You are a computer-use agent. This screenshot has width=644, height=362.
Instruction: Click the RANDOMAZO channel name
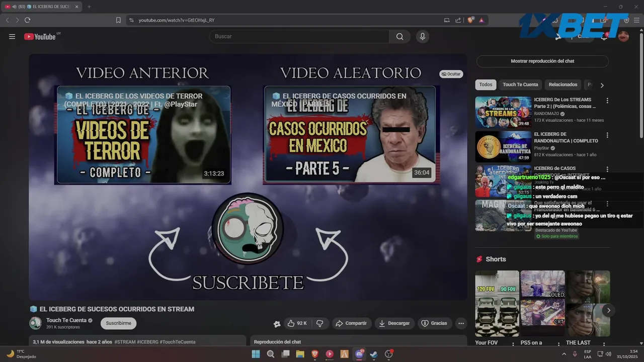click(546, 114)
